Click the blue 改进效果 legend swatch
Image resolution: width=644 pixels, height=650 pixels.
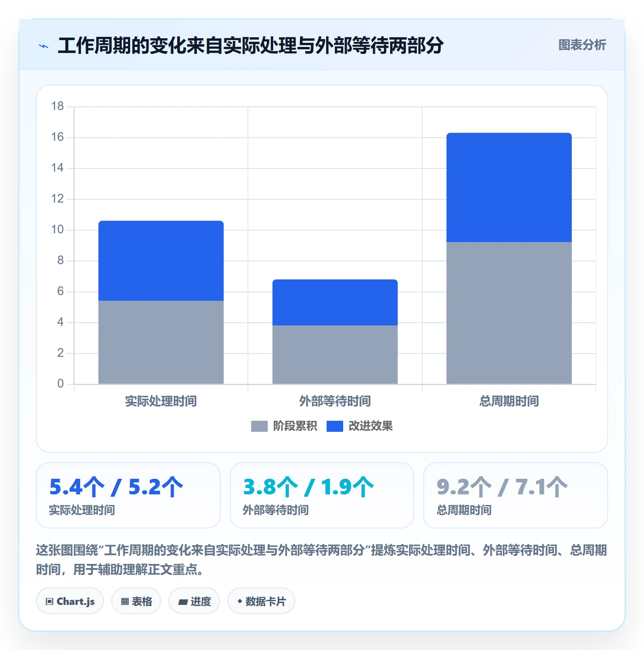pyautogui.click(x=335, y=426)
